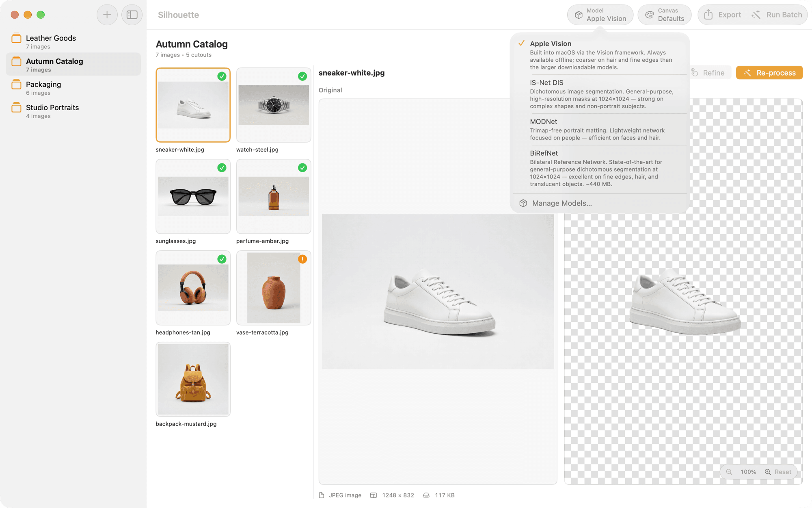Open the Canvas Defaults dropdown
The height and width of the screenshot is (508, 812).
(665, 15)
